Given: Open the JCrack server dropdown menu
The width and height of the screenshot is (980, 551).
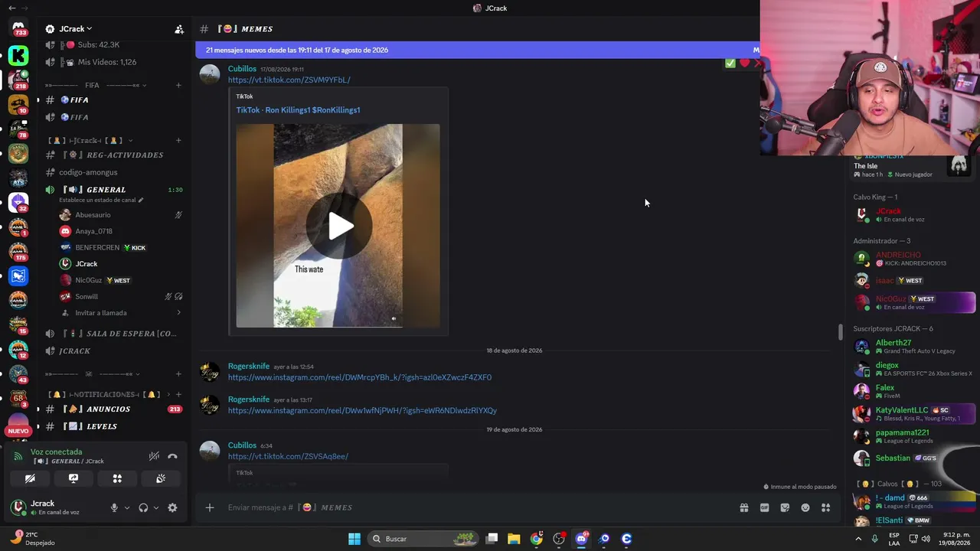Looking at the screenshot, I should pos(75,29).
